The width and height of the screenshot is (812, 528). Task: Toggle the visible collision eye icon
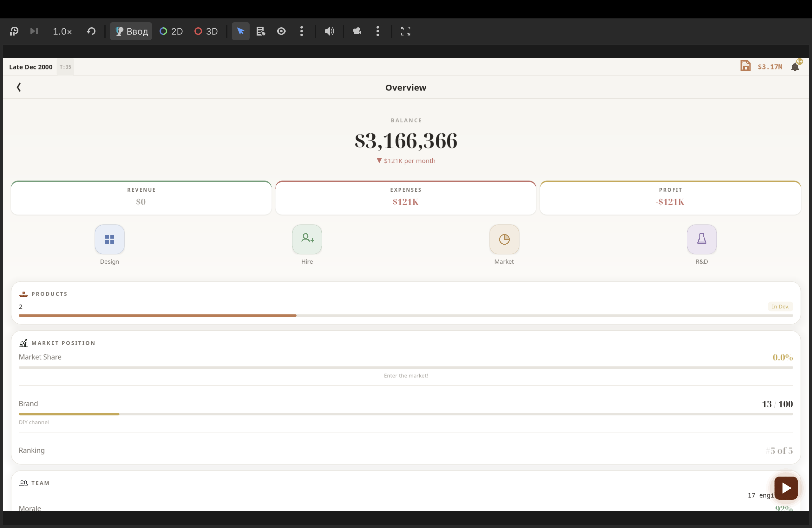pyautogui.click(x=281, y=31)
